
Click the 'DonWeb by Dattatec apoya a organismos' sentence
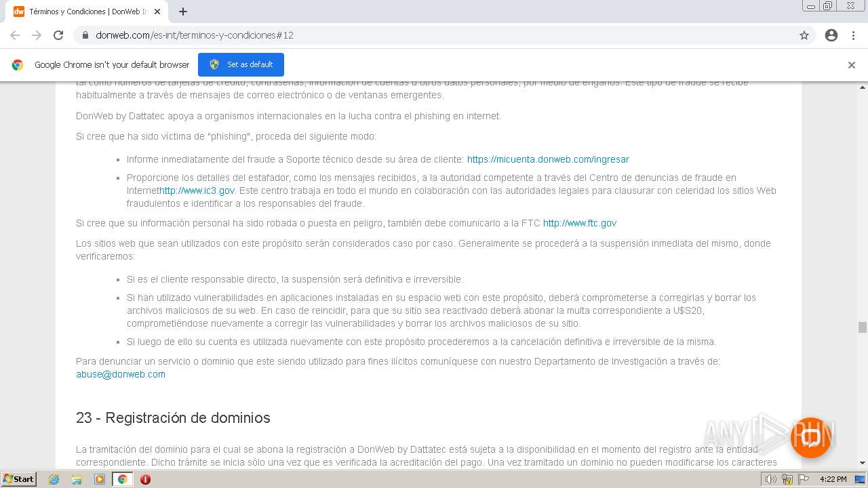[x=289, y=116]
